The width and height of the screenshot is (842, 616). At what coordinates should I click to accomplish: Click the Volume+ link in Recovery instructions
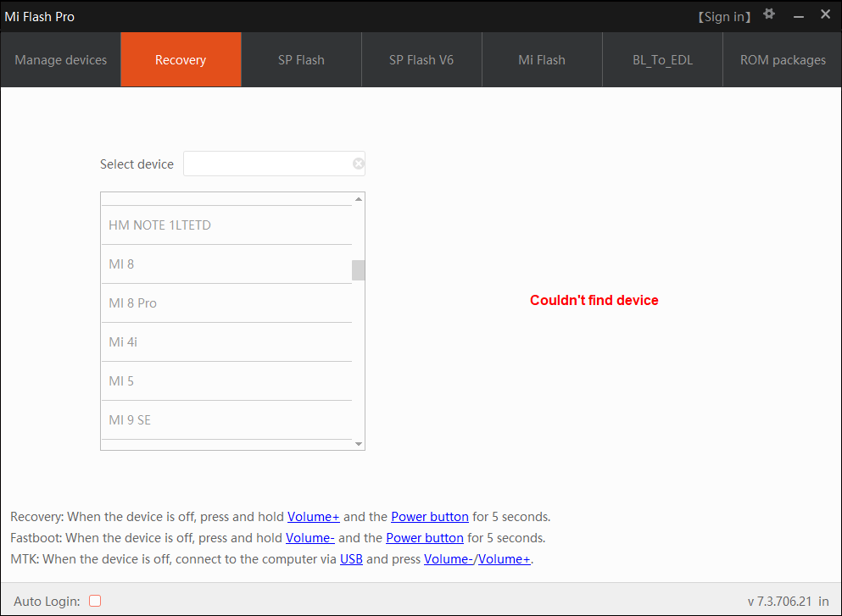313,516
